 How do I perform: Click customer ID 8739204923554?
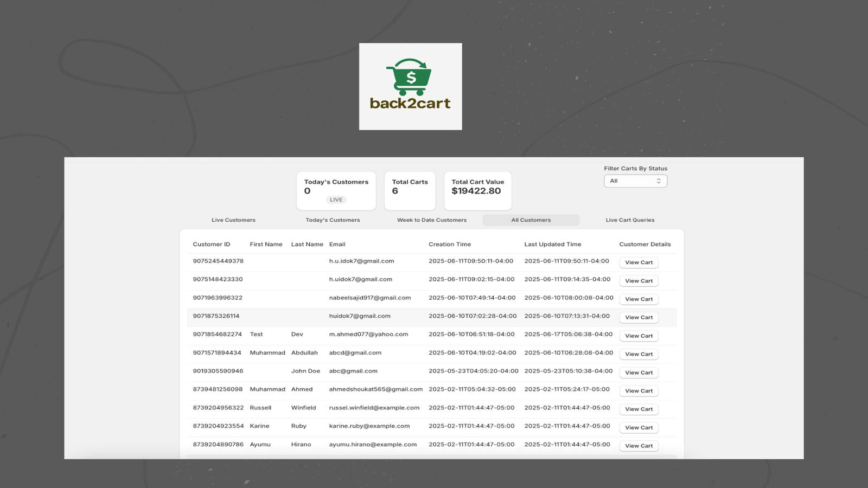coord(218,426)
